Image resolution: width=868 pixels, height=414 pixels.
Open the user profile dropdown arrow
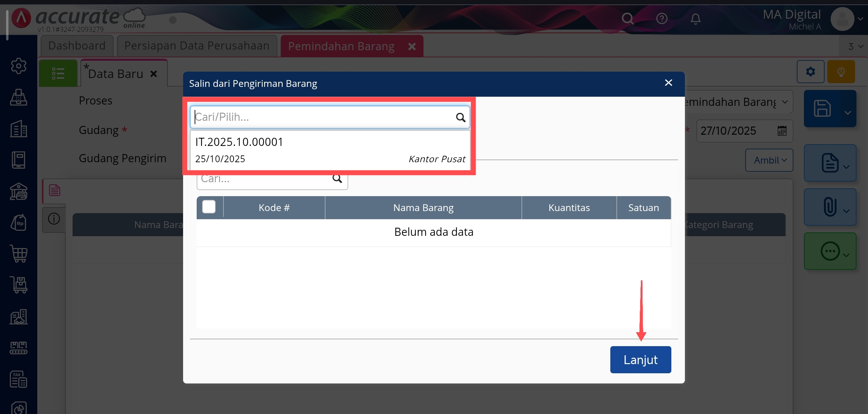click(x=860, y=19)
